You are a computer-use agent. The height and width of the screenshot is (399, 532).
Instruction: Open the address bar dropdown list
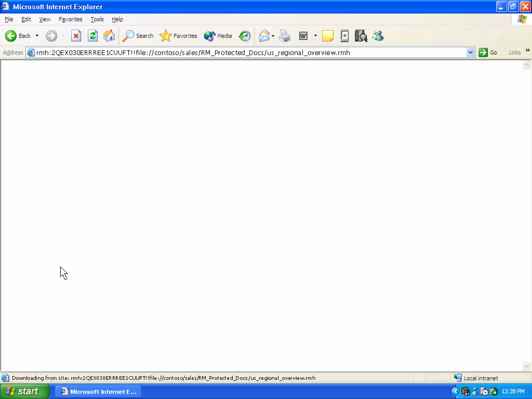[x=470, y=52]
